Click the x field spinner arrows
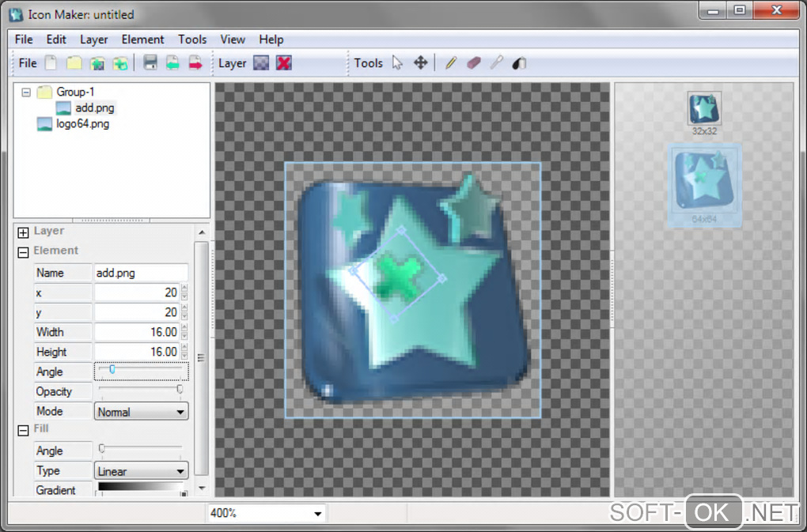Viewport: 807px width, 532px height. 184,292
